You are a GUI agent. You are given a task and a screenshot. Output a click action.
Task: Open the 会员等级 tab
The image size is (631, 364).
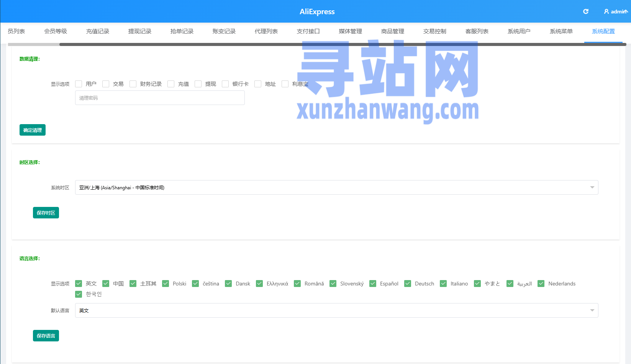(56, 31)
